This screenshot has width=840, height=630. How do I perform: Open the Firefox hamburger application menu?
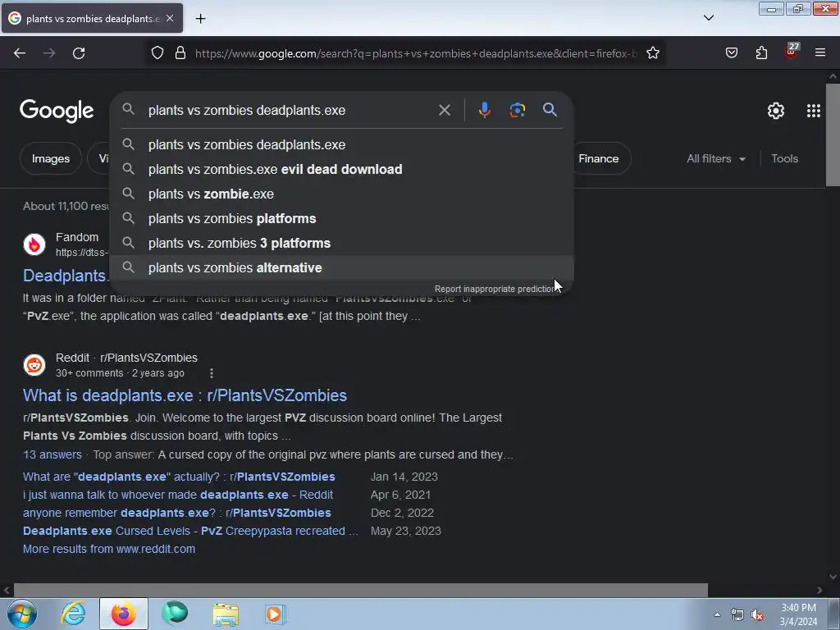click(x=820, y=53)
